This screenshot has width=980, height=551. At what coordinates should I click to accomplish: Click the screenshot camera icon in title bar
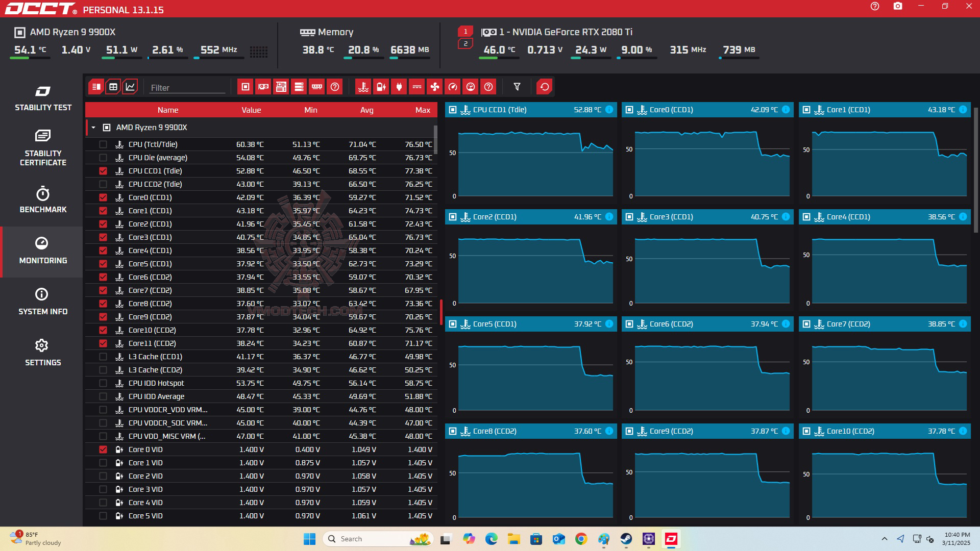tap(898, 6)
